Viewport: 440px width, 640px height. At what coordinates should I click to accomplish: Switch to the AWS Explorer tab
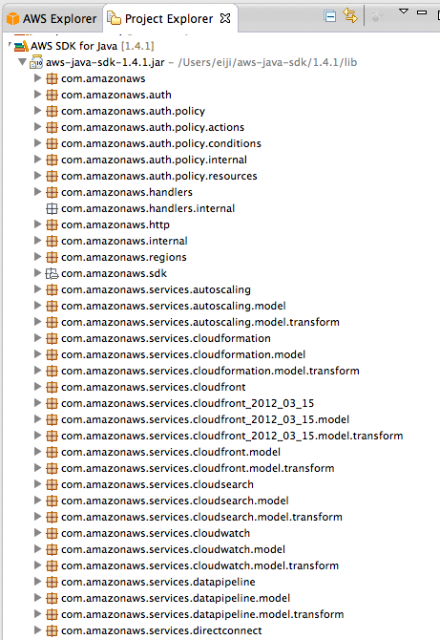click(x=51, y=19)
